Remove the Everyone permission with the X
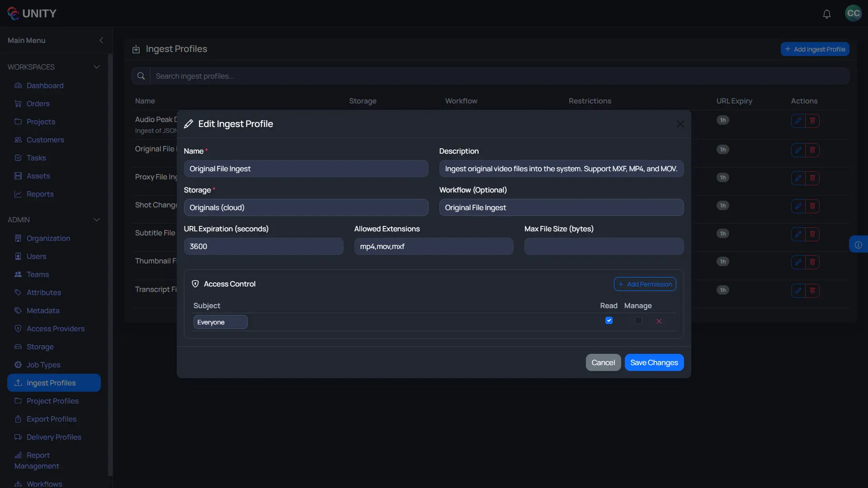868x488 pixels. (x=659, y=321)
